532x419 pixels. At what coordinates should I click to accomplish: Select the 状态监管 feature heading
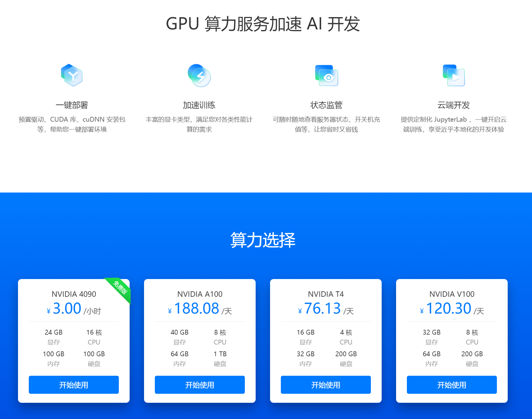click(x=326, y=105)
